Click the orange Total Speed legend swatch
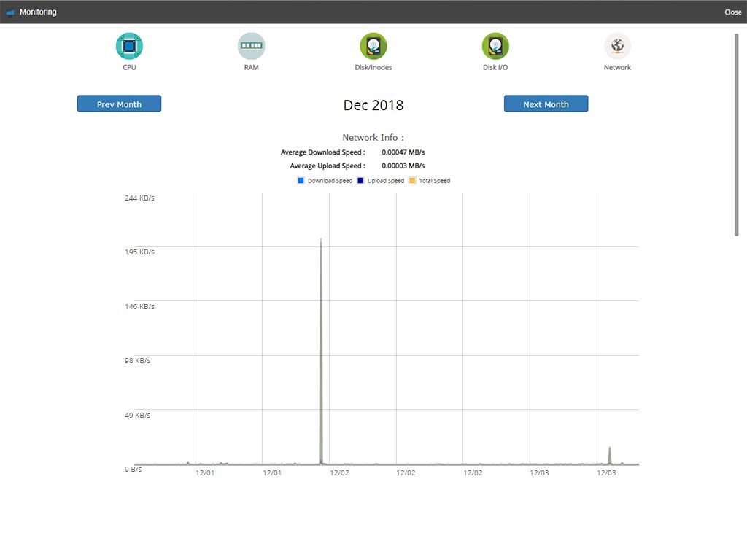The width and height of the screenshot is (747, 560). 412,181
